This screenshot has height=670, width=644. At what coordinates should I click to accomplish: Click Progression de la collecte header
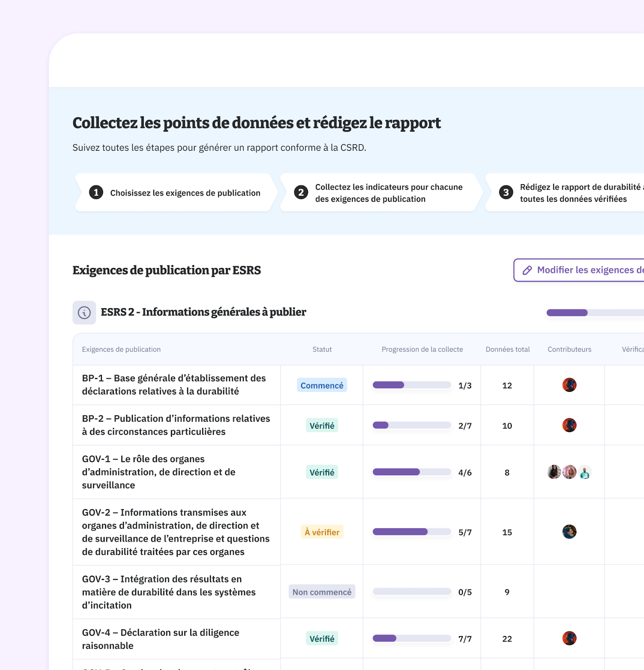point(422,349)
